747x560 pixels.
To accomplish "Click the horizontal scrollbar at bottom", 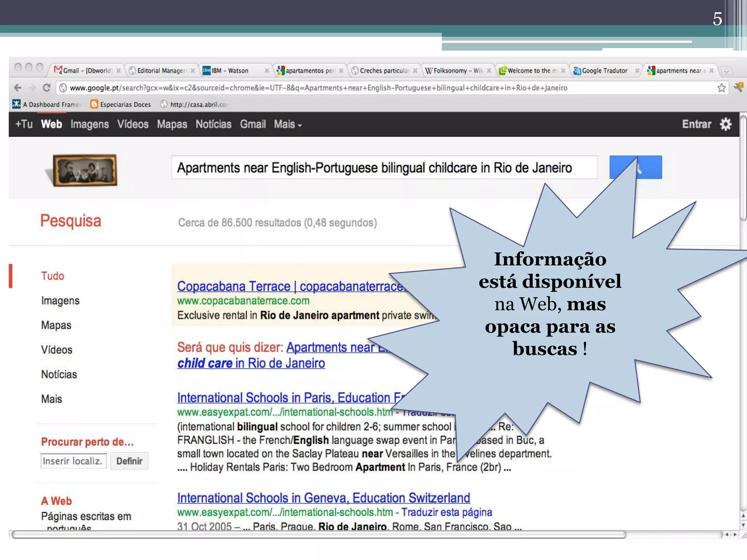I will tap(319, 534).
